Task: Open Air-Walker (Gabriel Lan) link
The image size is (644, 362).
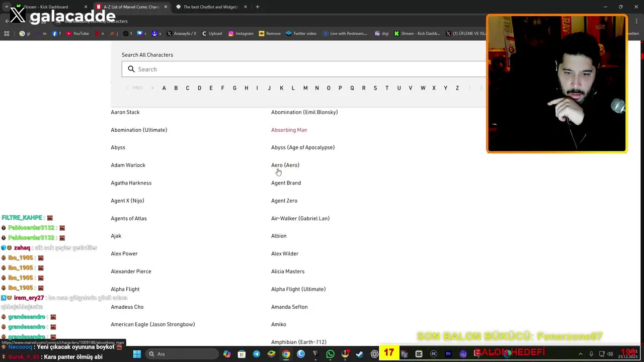Action: click(300, 218)
